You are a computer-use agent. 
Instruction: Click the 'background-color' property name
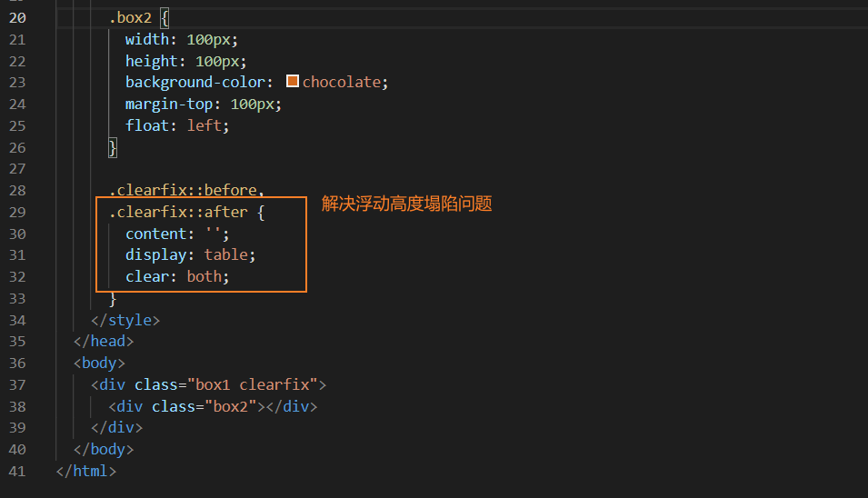195,83
